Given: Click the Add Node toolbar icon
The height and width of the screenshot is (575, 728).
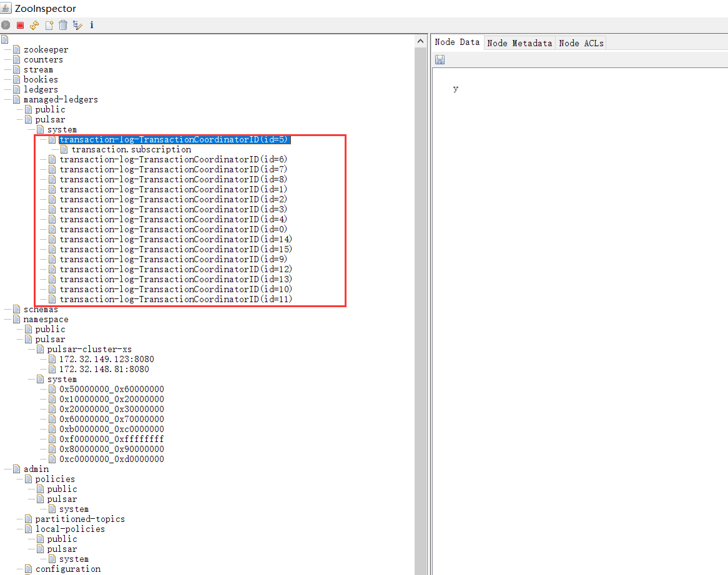Looking at the screenshot, I should [x=49, y=25].
